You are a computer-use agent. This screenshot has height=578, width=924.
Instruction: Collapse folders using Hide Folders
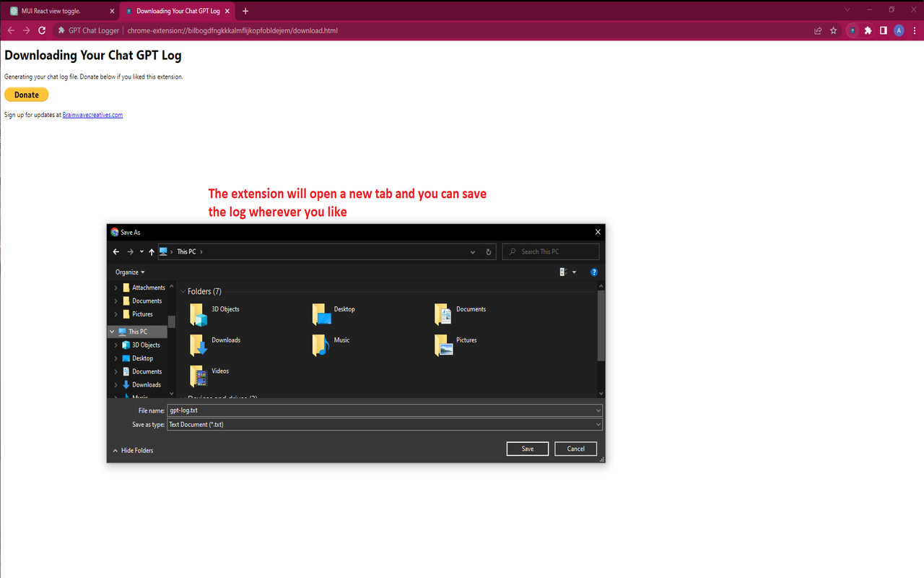click(x=133, y=450)
